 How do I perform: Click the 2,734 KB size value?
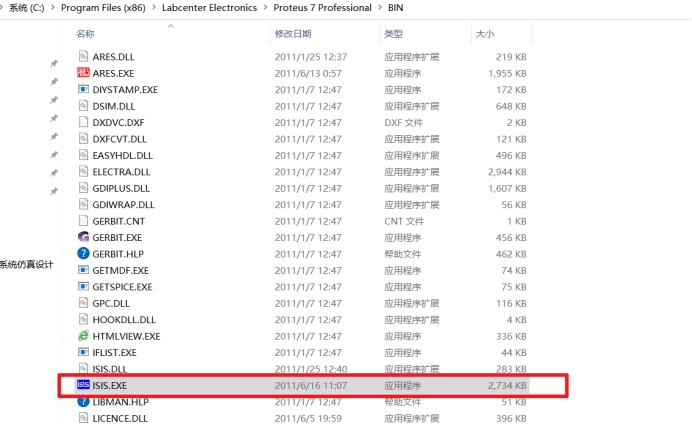click(507, 385)
